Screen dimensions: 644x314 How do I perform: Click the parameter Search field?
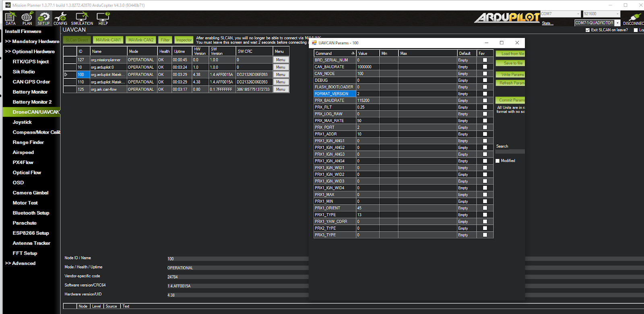[x=510, y=152]
